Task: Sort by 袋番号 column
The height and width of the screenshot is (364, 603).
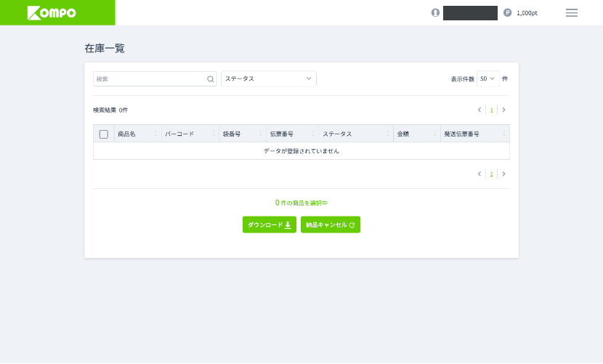Action: tap(242, 134)
